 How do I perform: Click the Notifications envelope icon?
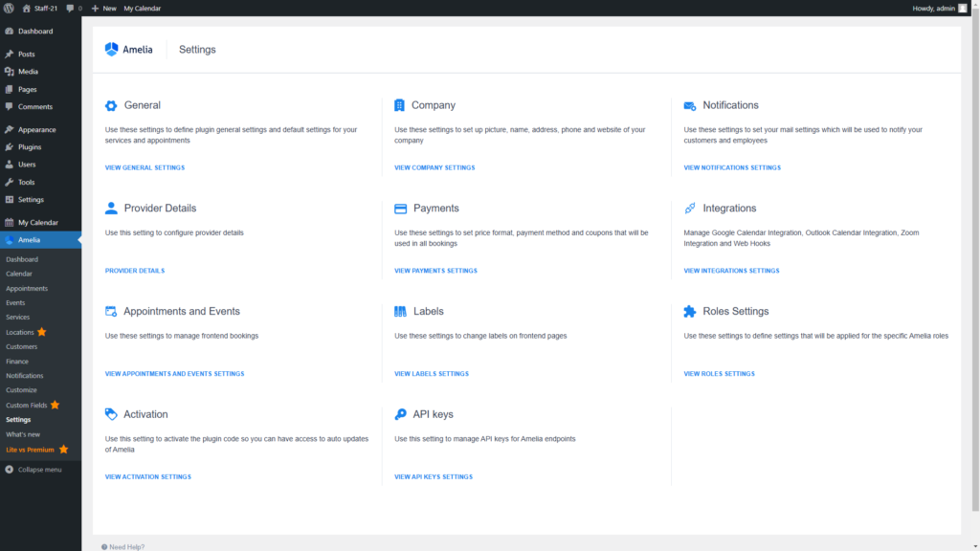(690, 105)
